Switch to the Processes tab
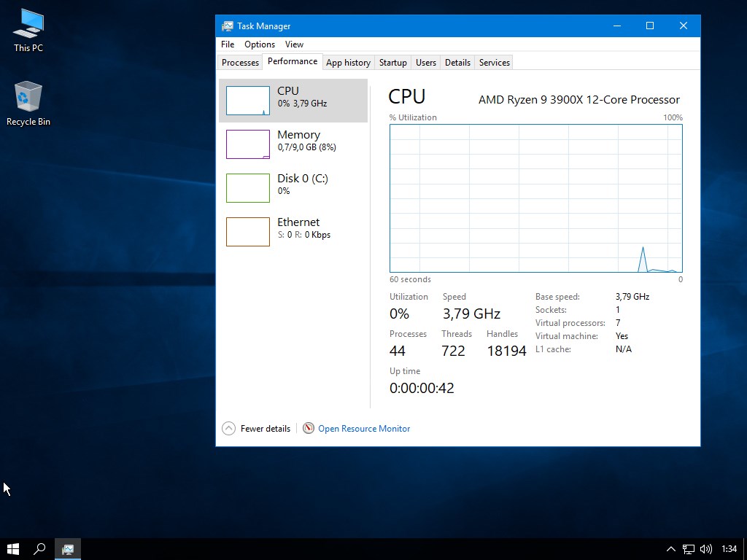Image resolution: width=747 pixels, height=560 pixels. tap(240, 63)
